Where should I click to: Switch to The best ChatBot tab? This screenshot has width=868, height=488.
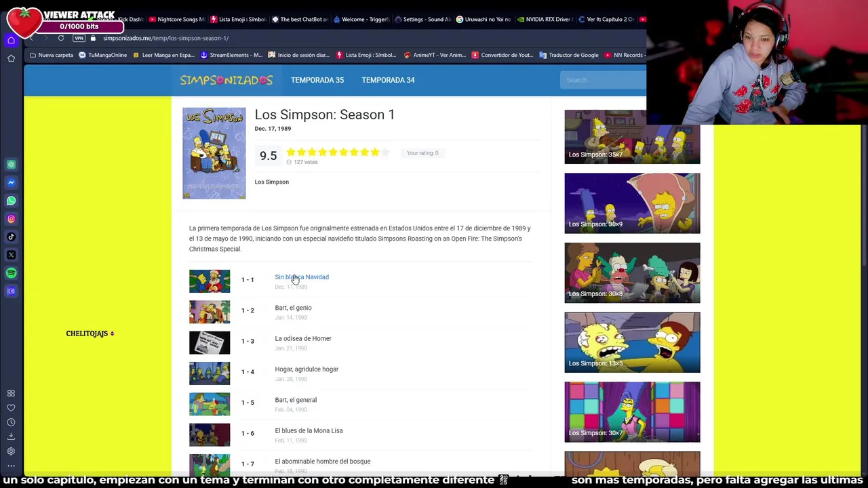tap(300, 19)
